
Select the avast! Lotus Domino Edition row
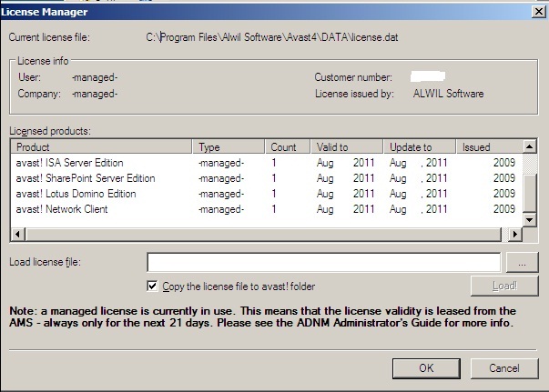(x=266, y=194)
